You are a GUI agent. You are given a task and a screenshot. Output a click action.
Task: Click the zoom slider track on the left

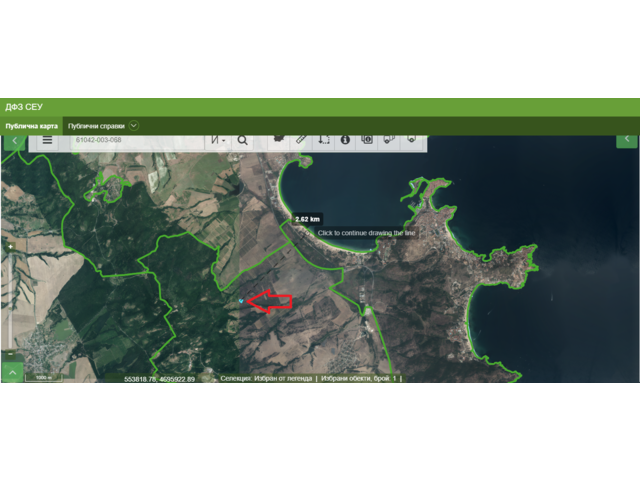tap(10, 300)
